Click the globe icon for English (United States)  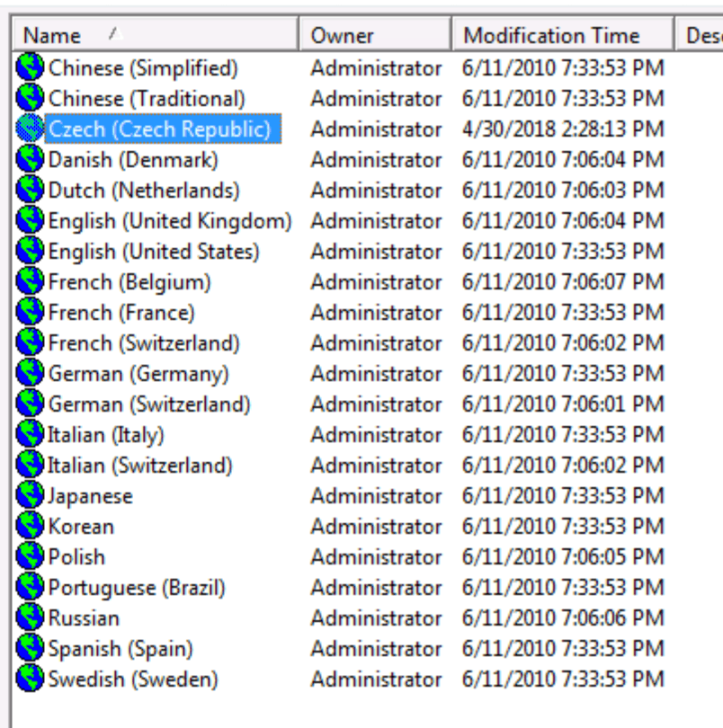coord(30,251)
